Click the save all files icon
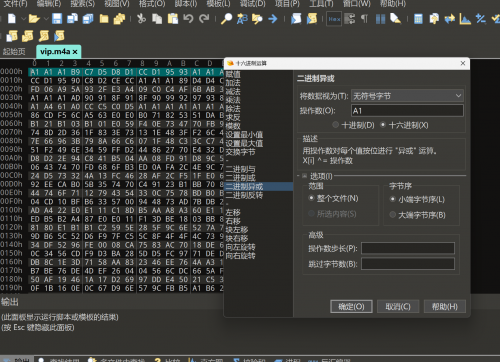The image size is (500, 362). pos(72,19)
